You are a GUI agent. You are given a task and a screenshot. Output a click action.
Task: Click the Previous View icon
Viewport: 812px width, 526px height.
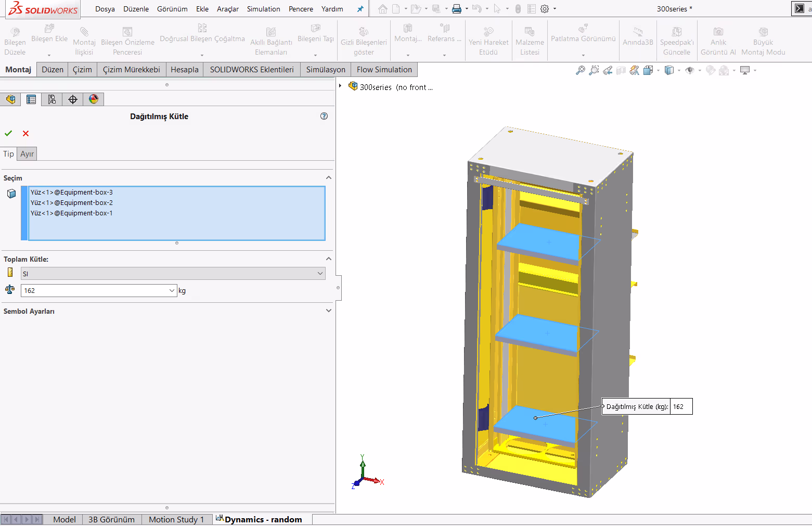click(x=608, y=70)
